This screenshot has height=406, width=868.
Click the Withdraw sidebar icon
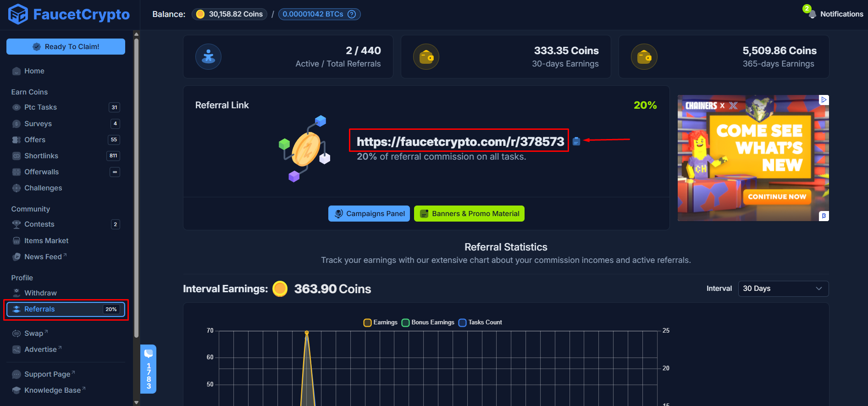(17, 293)
